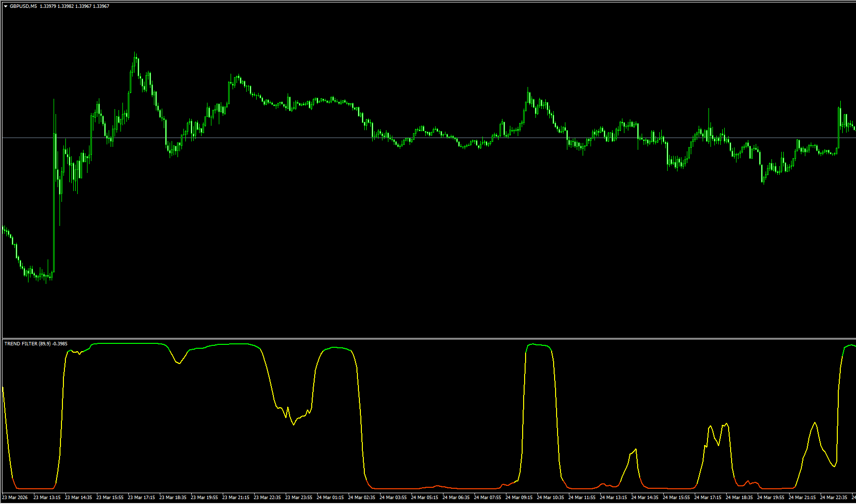Expand the One Click Trading panel arrow
The height and width of the screenshot is (504, 856).
[5, 5]
